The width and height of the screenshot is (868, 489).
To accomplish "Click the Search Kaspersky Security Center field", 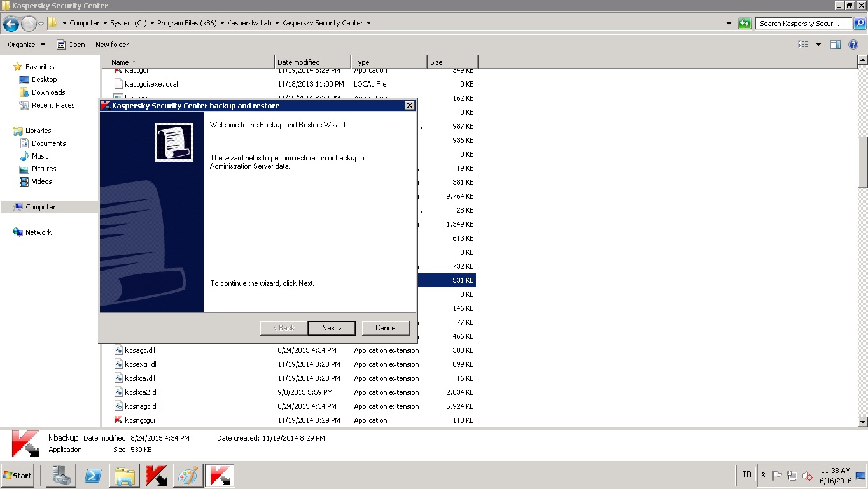I will 804,24.
